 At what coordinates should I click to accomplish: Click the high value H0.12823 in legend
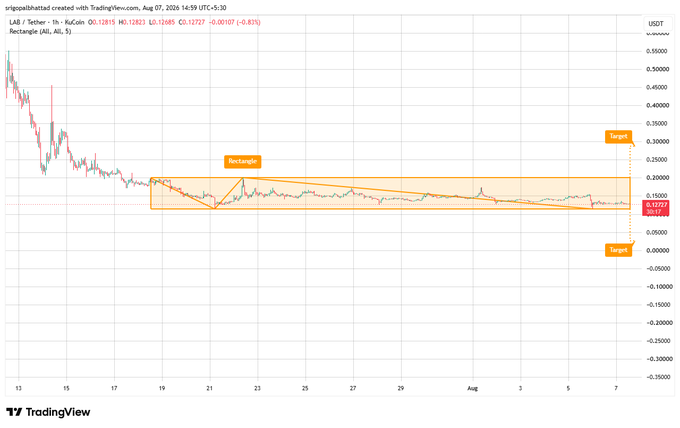(132, 22)
